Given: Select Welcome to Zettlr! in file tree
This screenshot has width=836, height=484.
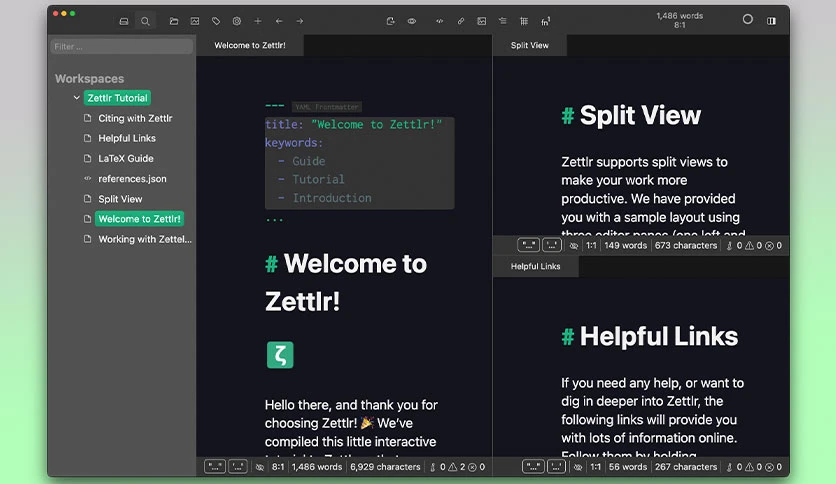Looking at the screenshot, I should click(x=140, y=219).
